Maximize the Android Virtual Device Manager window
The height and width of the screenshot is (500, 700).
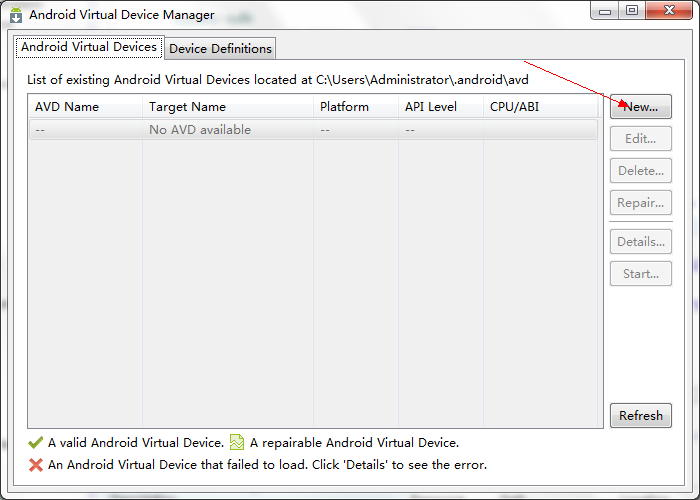[632, 11]
